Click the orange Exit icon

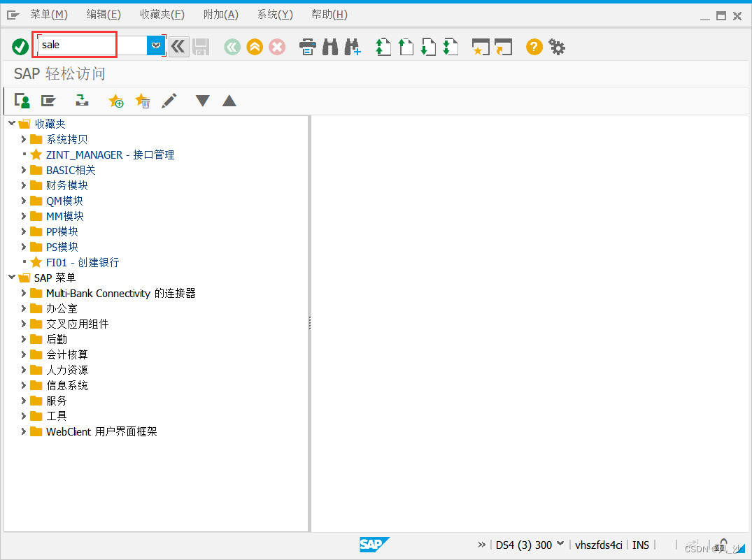point(255,47)
